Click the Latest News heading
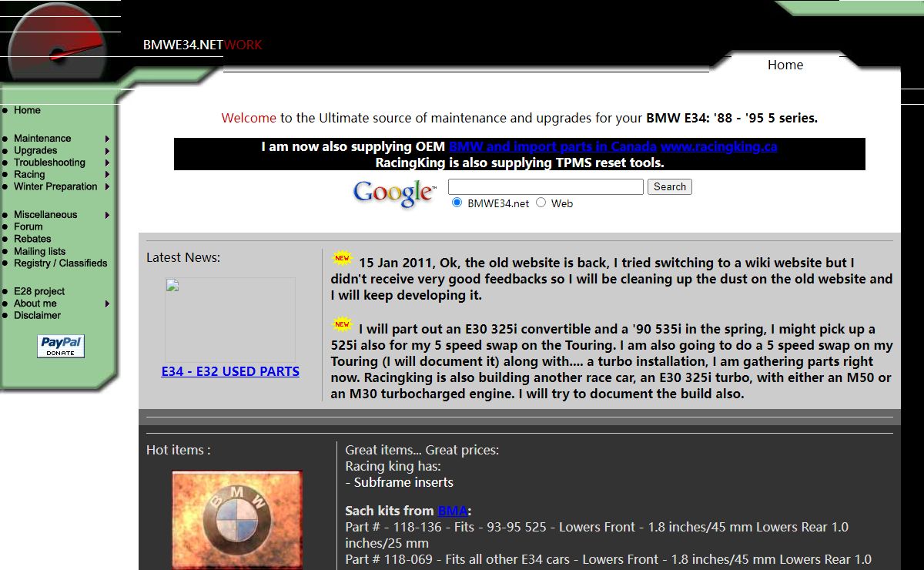924x570 pixels. (183, 257)
